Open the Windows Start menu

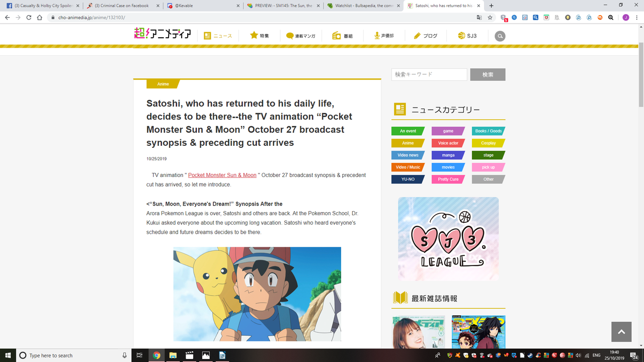coord(8,355)
